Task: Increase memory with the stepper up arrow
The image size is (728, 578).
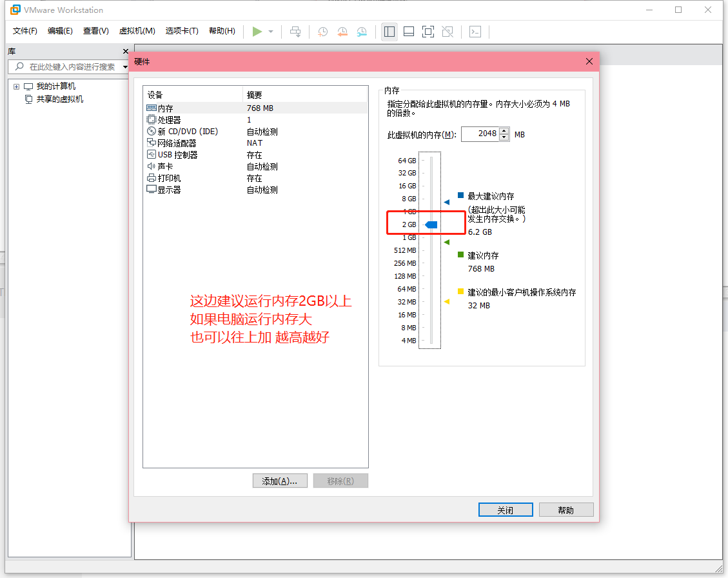Action: click(x=504, y=130)
